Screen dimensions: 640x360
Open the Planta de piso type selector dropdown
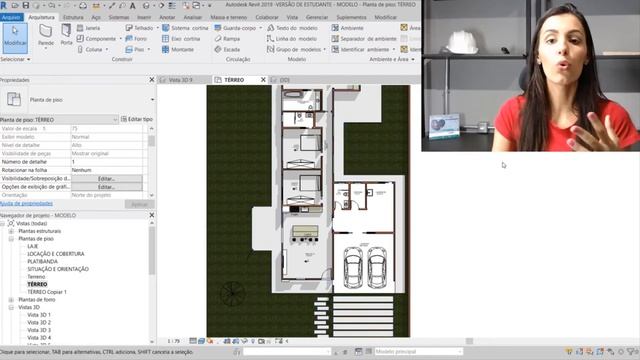[152, 100]
